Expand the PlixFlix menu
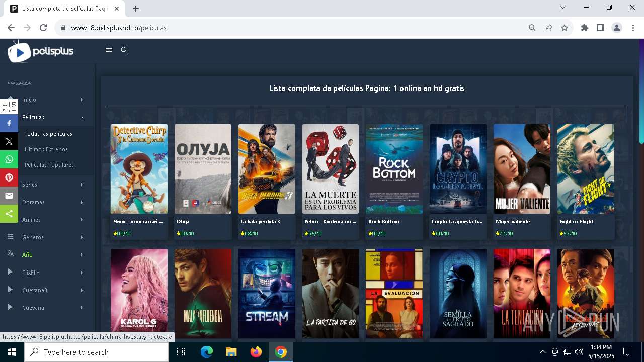 [47, 273]
